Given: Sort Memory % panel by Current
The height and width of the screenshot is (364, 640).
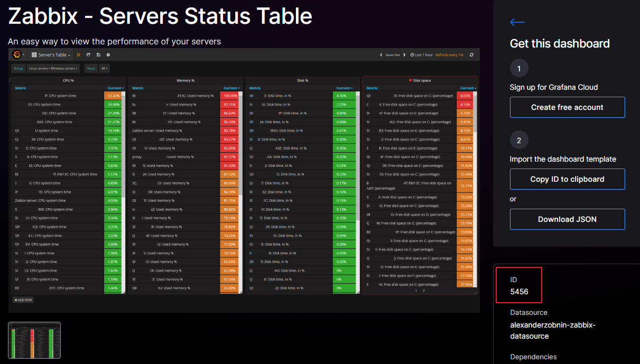Looking at the screenshot, I should point(231,88).
